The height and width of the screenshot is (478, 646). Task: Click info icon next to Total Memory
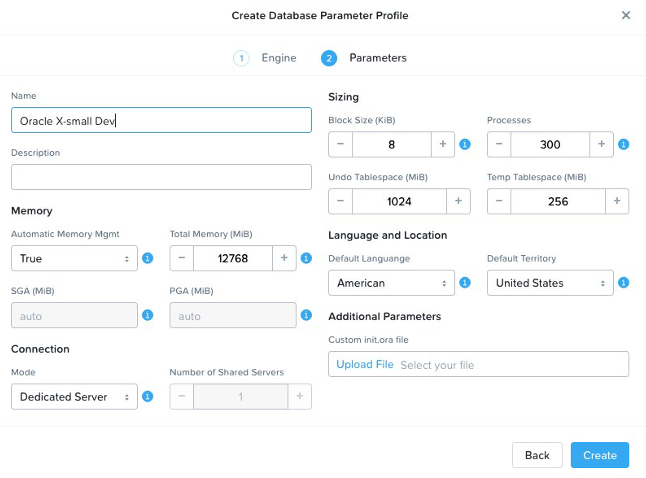pos(306,258)
